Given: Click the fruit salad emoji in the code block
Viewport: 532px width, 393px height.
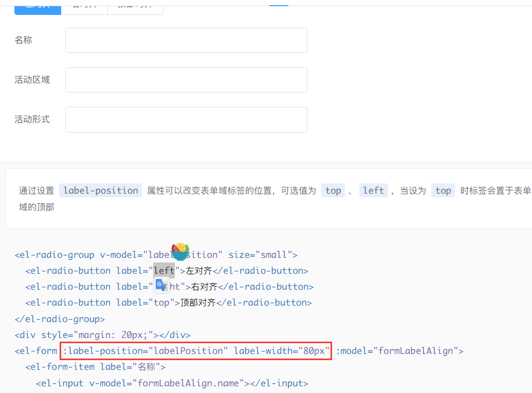Looking at the screenshot, I should click(x=180, y=252).
